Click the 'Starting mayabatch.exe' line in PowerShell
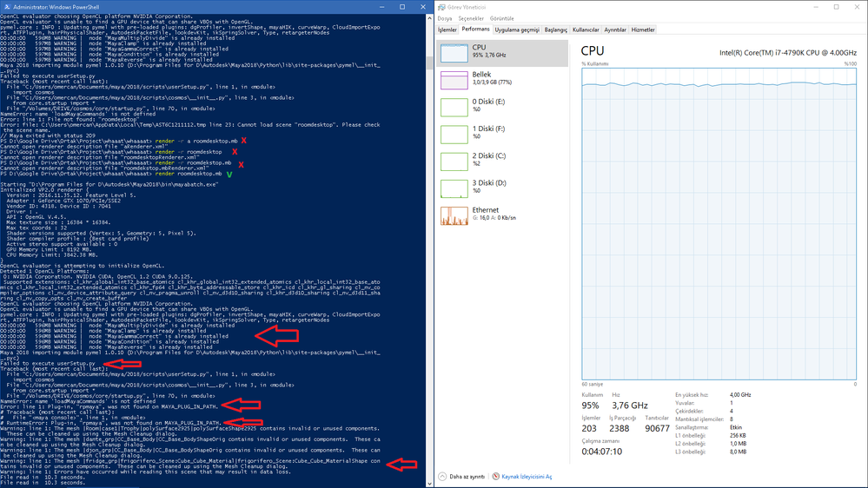This screenshot has width=868, height=488. [109, 184]
